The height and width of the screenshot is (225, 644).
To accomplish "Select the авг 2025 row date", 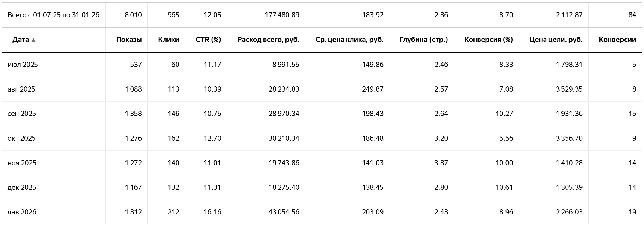I will coord(21,89).
